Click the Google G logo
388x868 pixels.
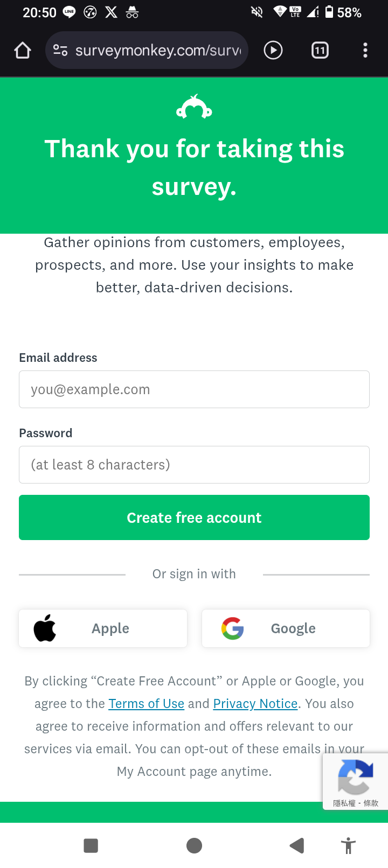(233, 628)
